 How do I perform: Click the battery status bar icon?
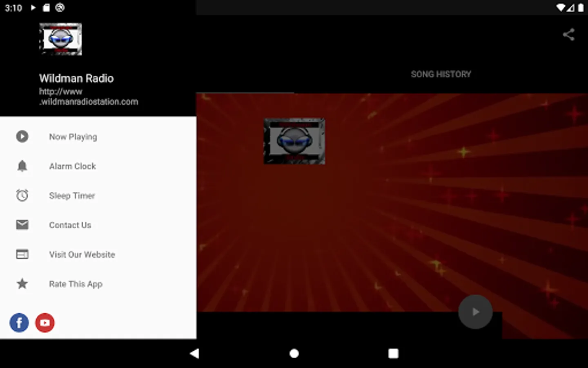click(x=581, y=8)
